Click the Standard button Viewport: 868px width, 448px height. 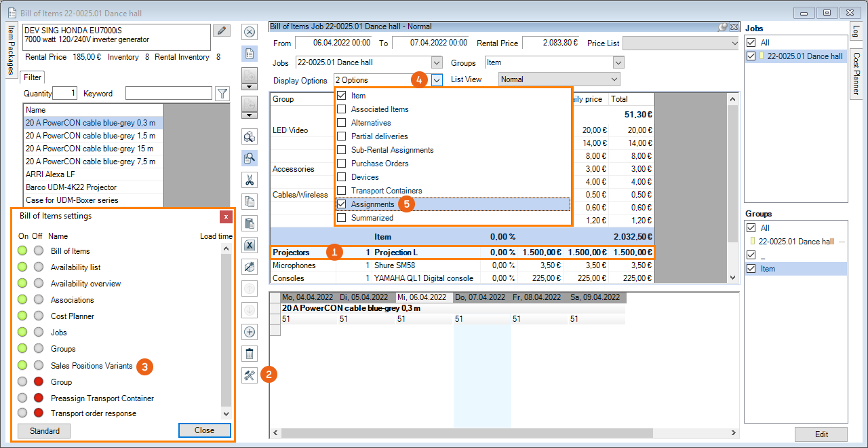click(x=44, y=431)
